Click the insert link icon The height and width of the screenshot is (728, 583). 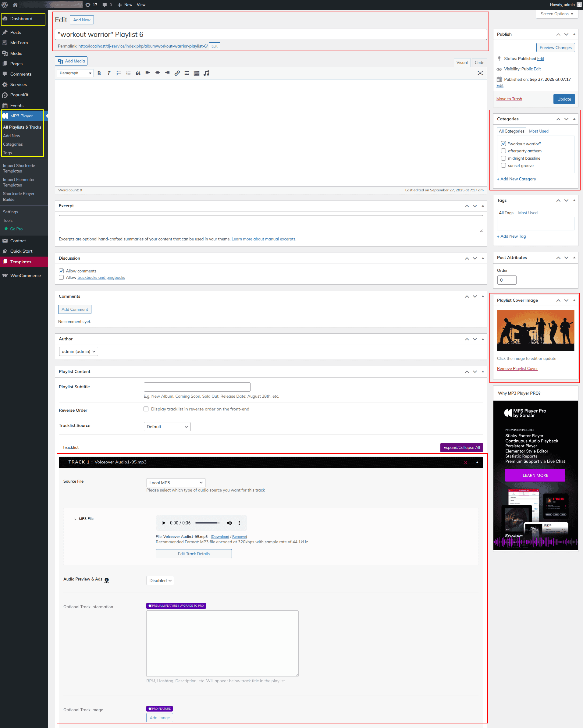pyautogui.click(x=177, y=73)
